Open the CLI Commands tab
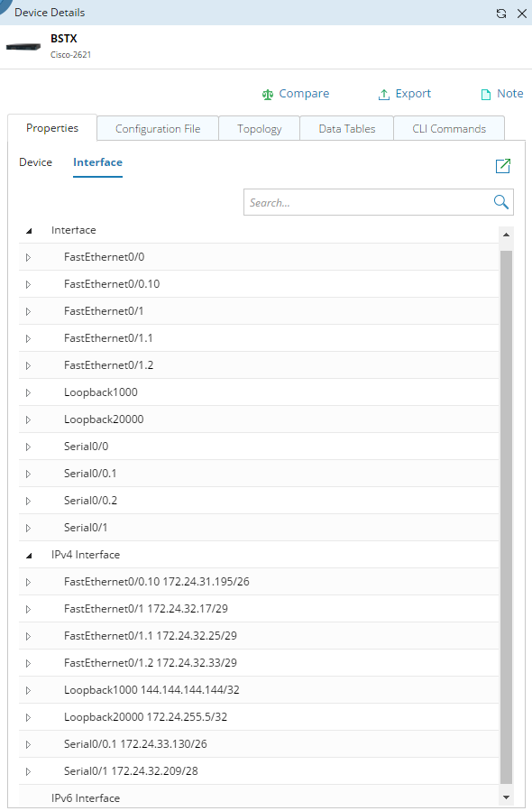 tap(449, 128)
